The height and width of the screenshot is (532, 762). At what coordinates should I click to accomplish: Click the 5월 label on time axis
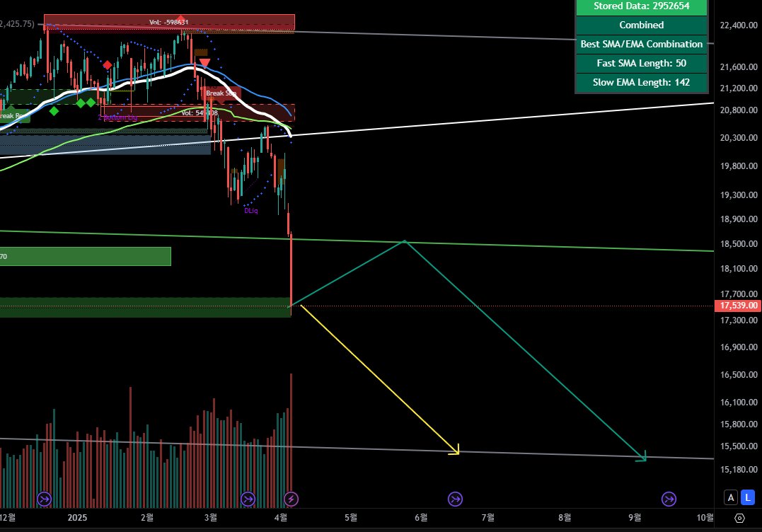(351, 517)
